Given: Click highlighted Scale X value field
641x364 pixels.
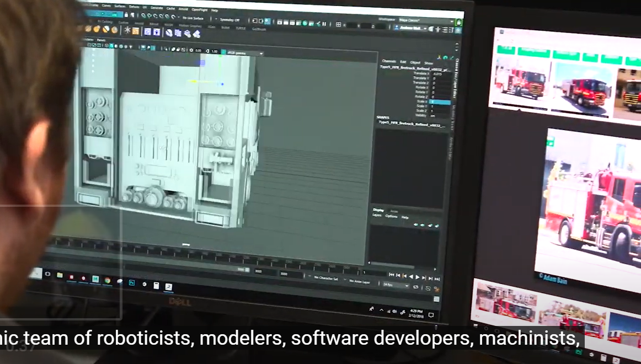Looking at the screenshot, I should 440,101.
